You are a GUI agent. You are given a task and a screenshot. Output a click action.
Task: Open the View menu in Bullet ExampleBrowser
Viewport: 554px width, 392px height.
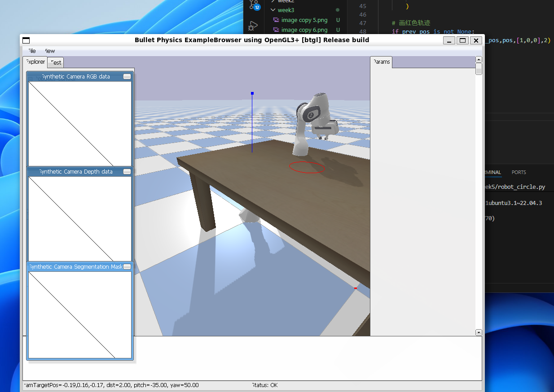coord(49,51)
